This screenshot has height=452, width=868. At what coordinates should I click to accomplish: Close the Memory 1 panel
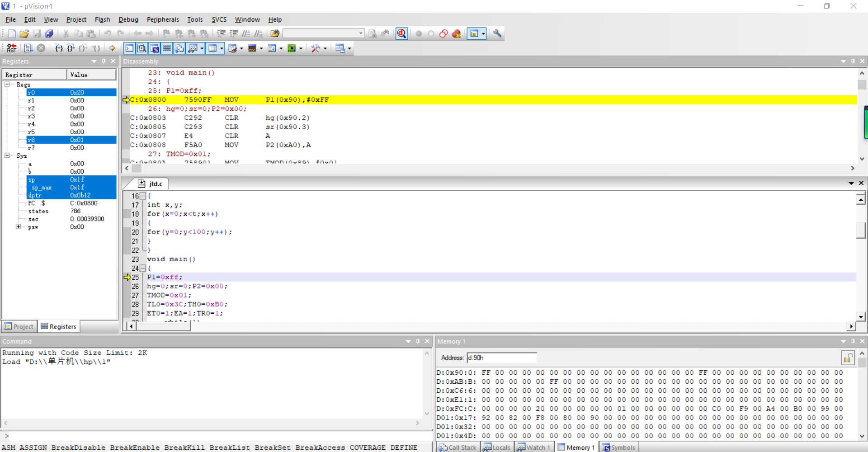[862, 341]
